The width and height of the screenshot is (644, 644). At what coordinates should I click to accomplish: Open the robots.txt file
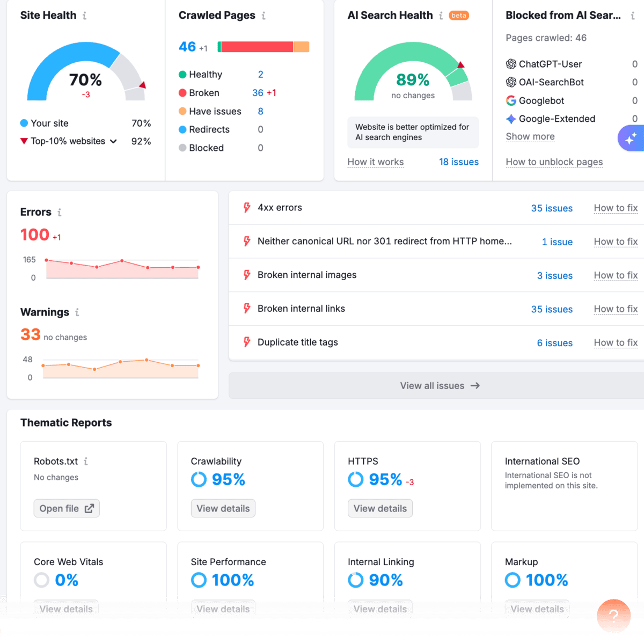coord(67,508)
